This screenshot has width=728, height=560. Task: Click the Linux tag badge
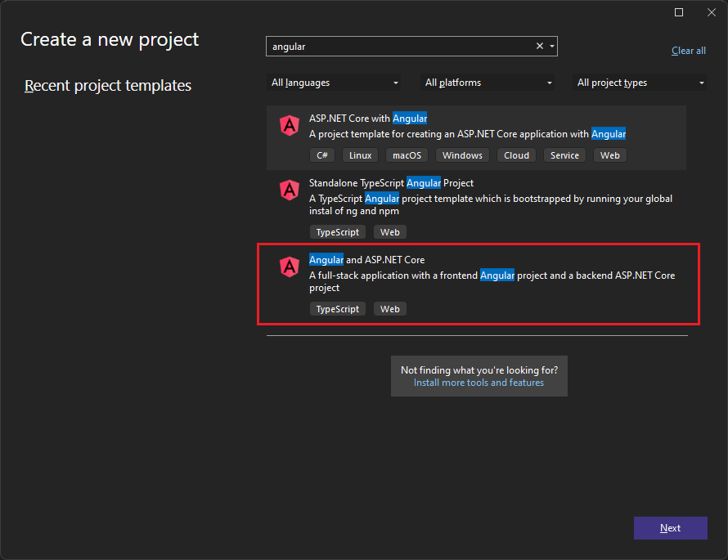(360, 155)
